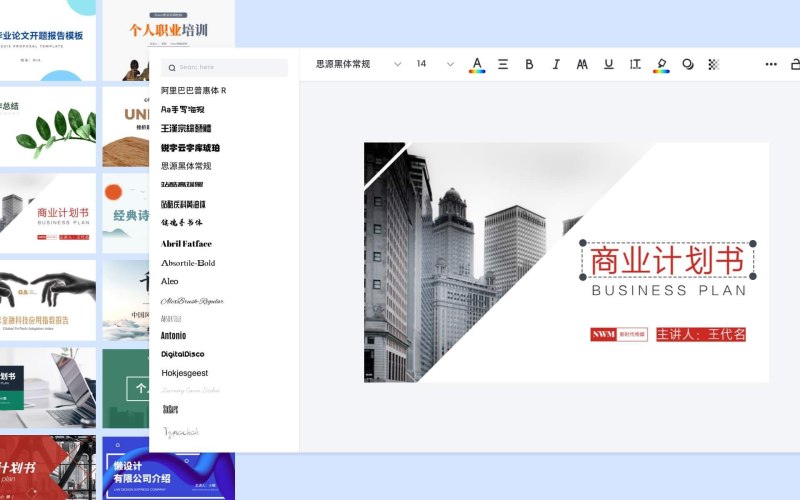800x500 pixels.
Task: Toggle underline formatting
Action: (609, 64)
